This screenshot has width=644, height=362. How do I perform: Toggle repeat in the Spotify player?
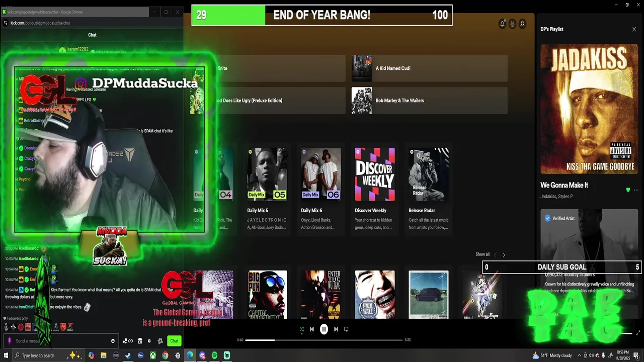(346, 329)
